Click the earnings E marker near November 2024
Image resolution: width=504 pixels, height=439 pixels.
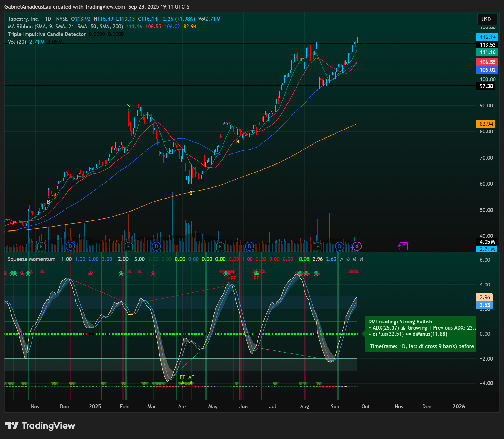coord(41,246)
